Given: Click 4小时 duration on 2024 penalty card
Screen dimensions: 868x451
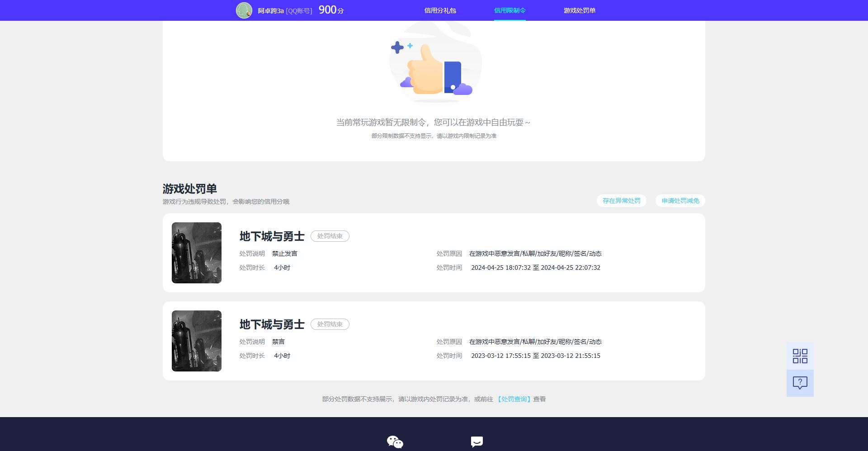Looking at the screenshot, I should 282,268.
